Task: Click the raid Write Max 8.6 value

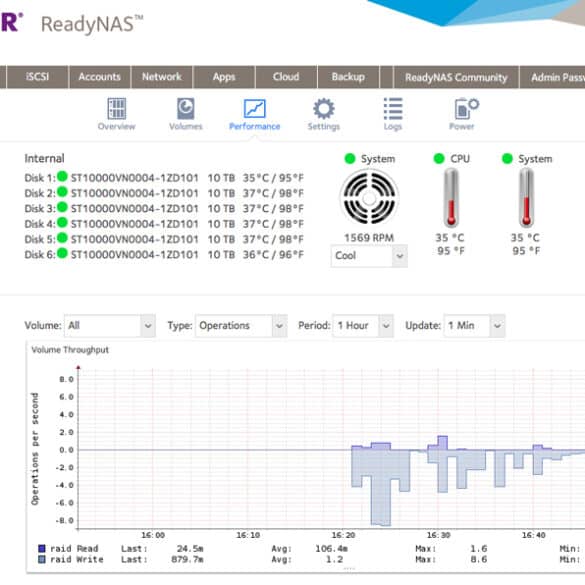Action: click(x=479, y=559)
